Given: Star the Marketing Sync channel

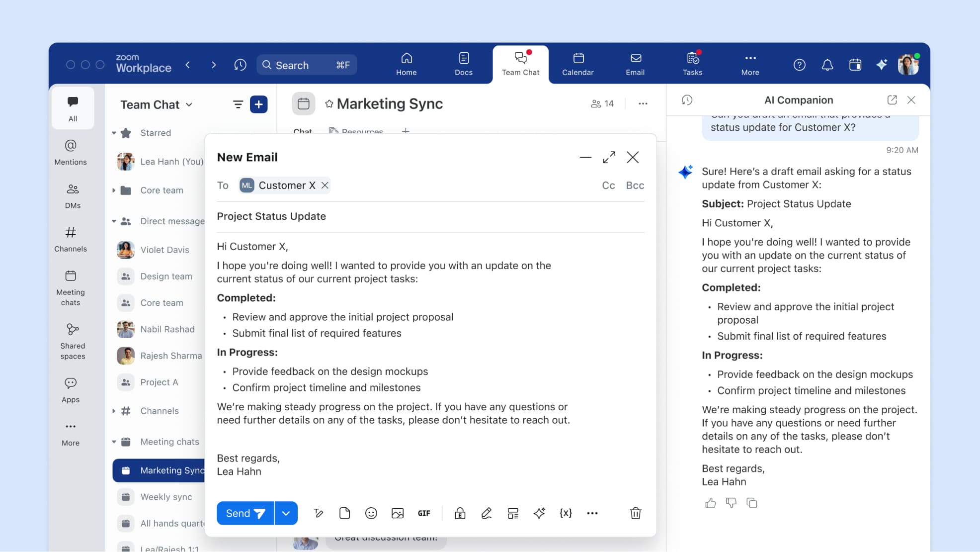Looking at the screenshot, I should [x=329, y=104].
